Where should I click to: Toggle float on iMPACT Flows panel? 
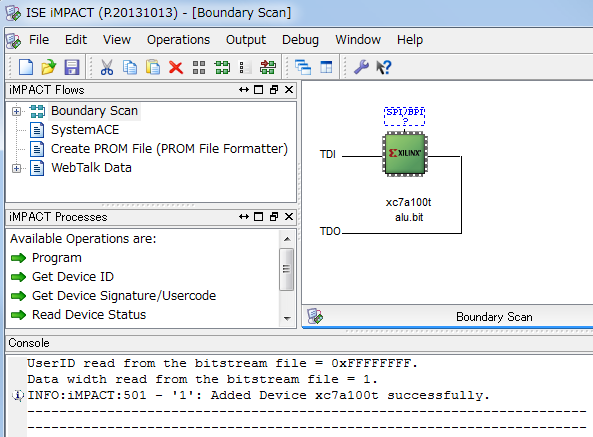274,90
